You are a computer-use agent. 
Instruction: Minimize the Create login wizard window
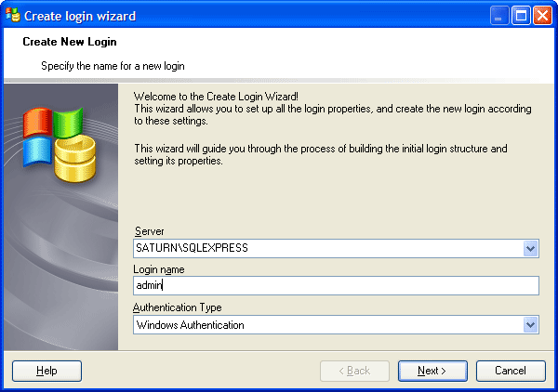[501, 16]
